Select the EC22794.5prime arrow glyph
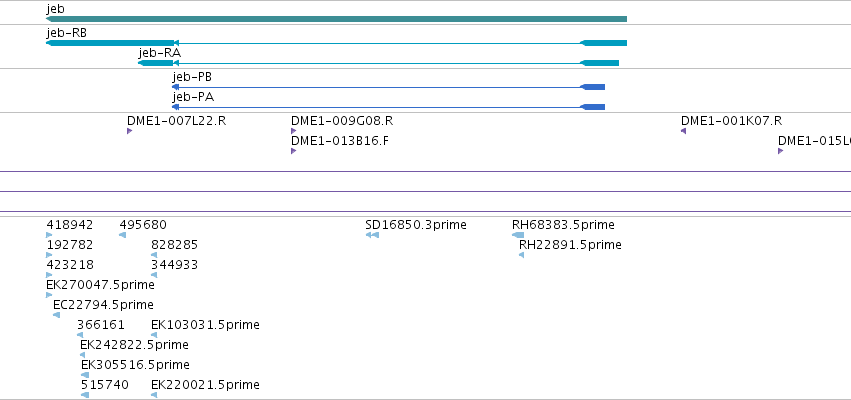 (x=56, y=315)
